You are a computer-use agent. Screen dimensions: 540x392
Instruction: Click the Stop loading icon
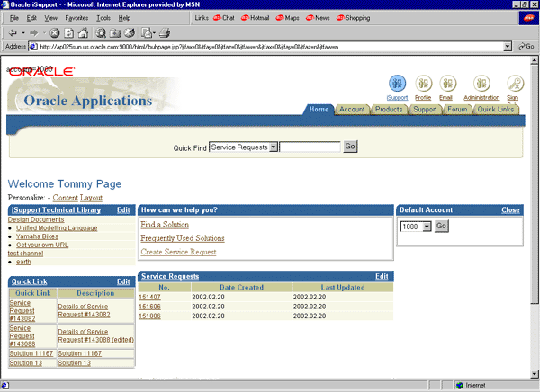coord(55,31)
